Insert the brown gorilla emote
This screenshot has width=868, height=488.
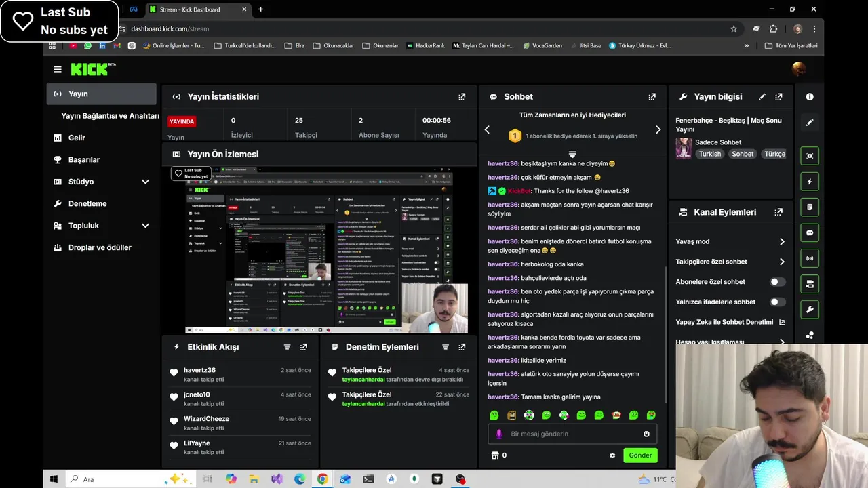click(x=511, y=415)
